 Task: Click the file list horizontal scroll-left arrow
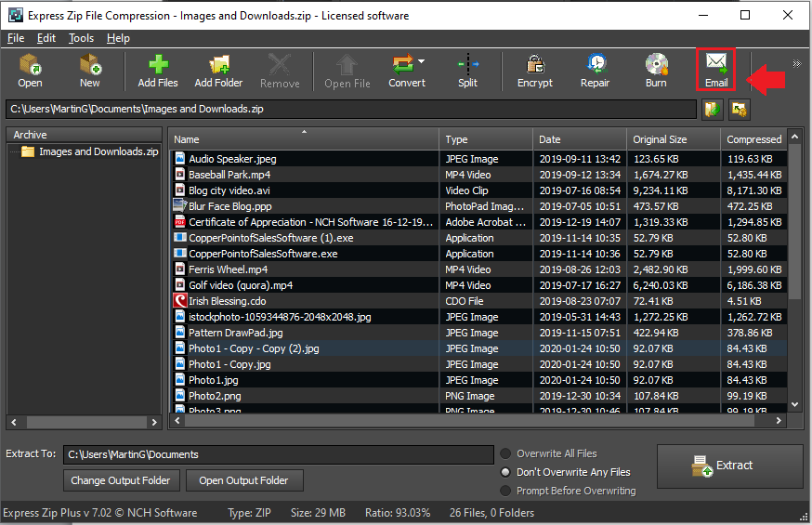pos(177,421)
